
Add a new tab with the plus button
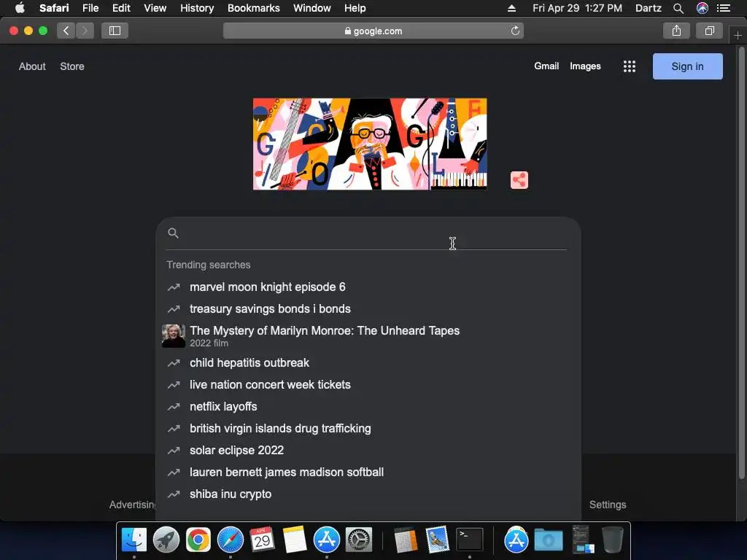(x=738, y=36)
